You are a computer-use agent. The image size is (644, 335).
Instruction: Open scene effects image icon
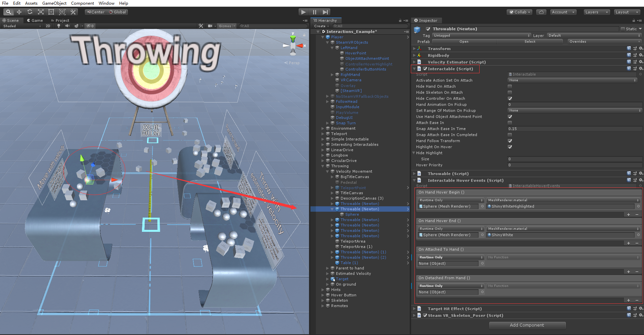(77, 26)
